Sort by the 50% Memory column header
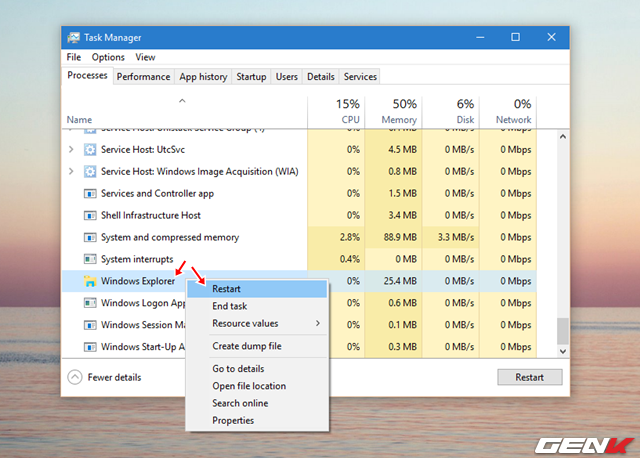640x458 pixels. 393,111
